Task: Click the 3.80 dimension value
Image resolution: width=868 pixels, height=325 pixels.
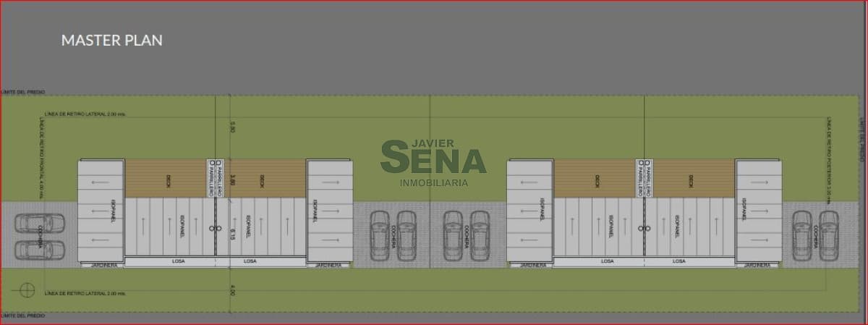Action: tap(232, 180)
